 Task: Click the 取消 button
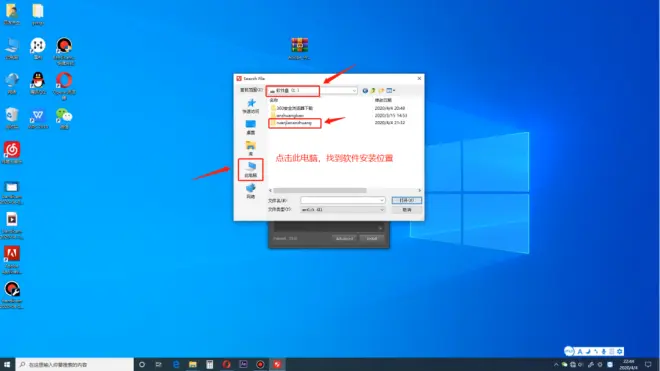(x=407, y=210)
